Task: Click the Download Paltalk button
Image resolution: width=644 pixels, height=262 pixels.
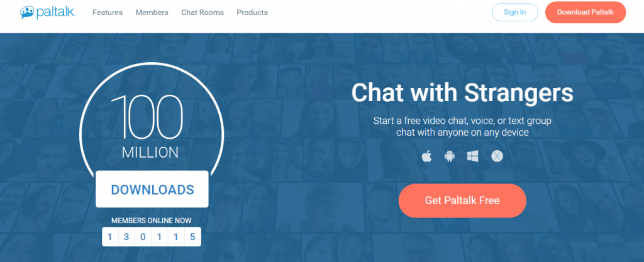Action: (586, 13)
